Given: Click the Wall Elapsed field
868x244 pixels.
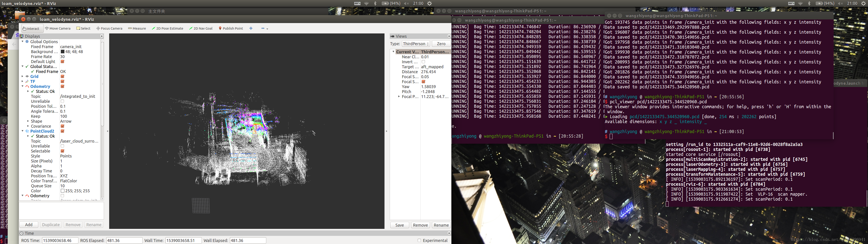Looking at the screenshot, I should pos(248,240).
